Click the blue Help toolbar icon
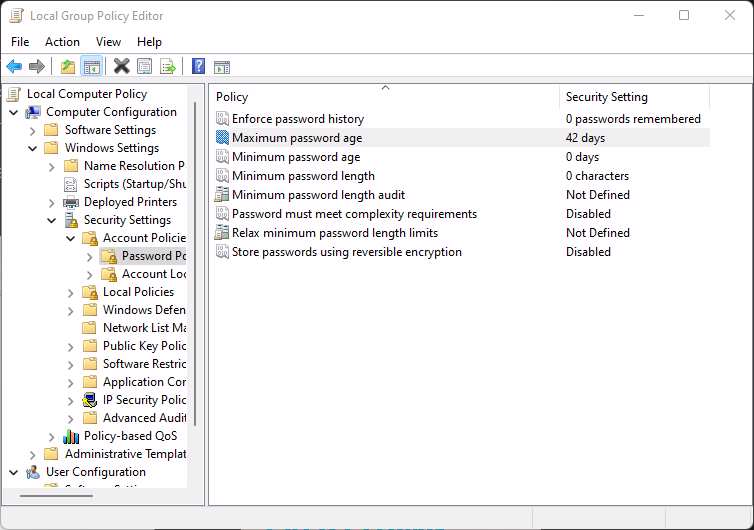 198,67
